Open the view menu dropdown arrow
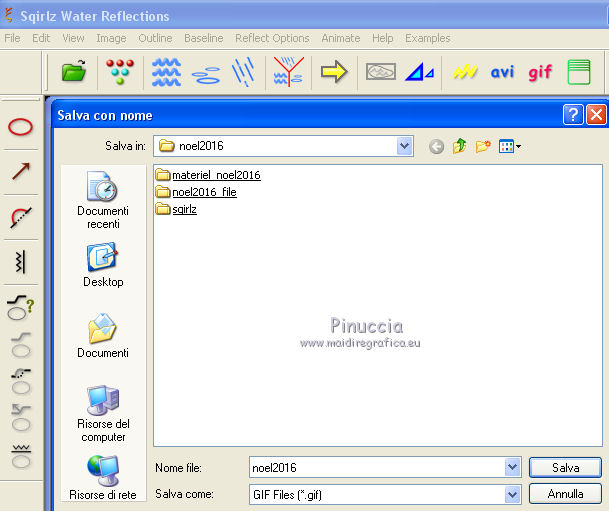 pos(519,147)
